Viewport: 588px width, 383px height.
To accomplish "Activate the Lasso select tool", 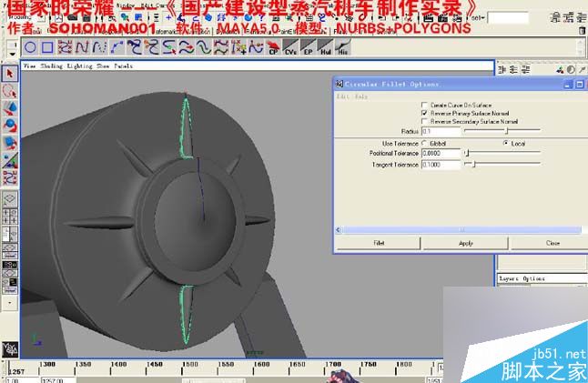I will pyautogui.click(x=10, y=91).
